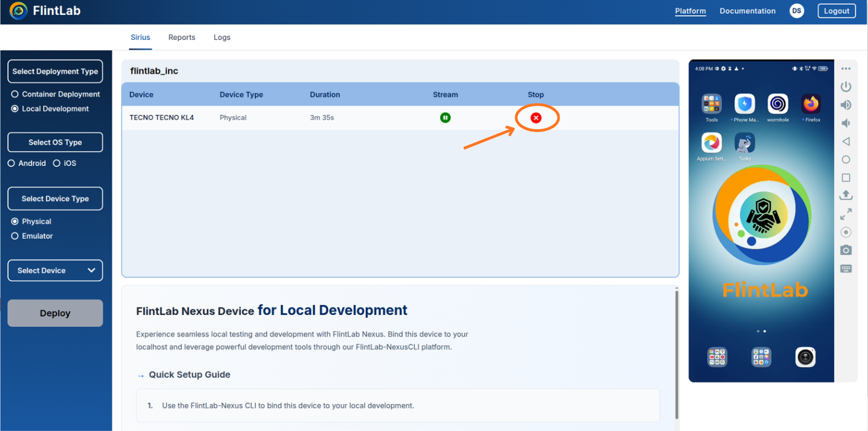This screenshot has height=431, width=868.
Task: Tap the recent apps square button
Action: click(846, 178)
